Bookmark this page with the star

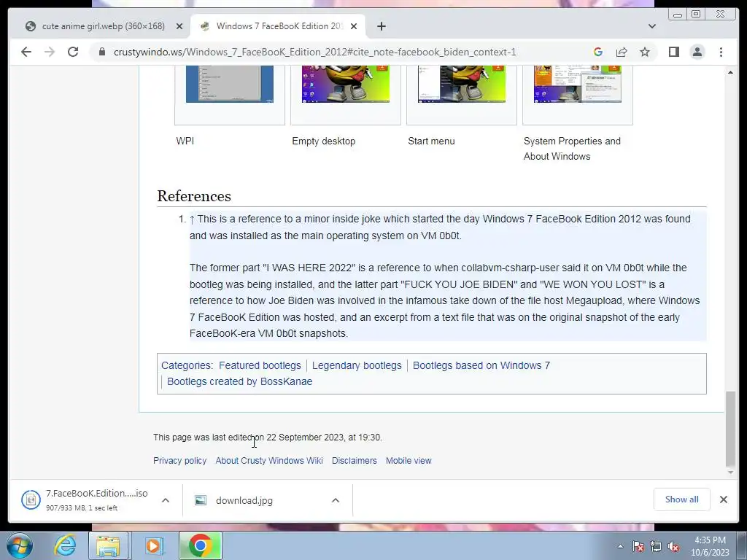coord(645,52)
